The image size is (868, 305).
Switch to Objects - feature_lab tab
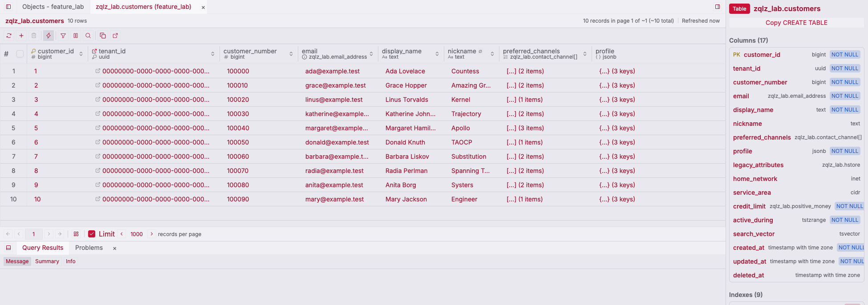(x=53, y=7)
